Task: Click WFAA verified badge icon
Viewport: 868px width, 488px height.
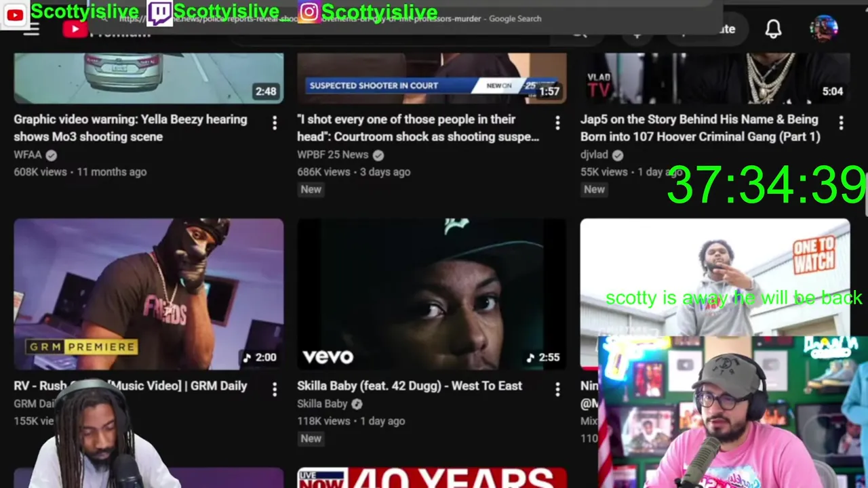Action: tap(51, 155)
